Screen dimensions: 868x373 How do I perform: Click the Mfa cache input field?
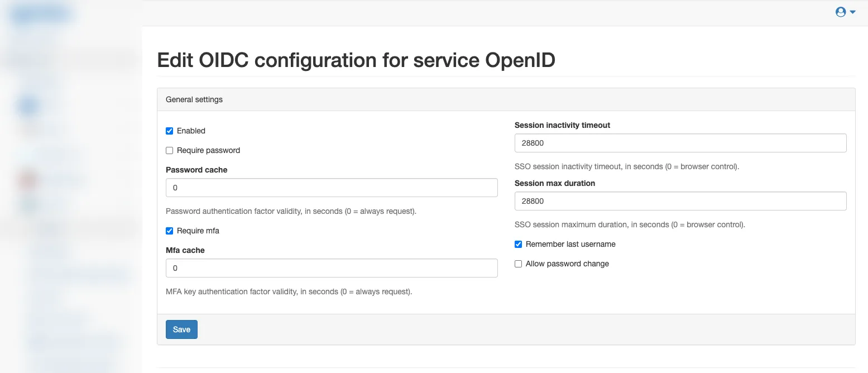332,268
